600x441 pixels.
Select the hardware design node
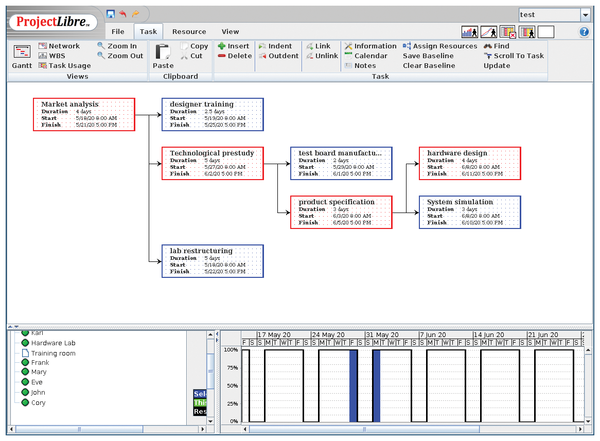click(x=470, y=163)
